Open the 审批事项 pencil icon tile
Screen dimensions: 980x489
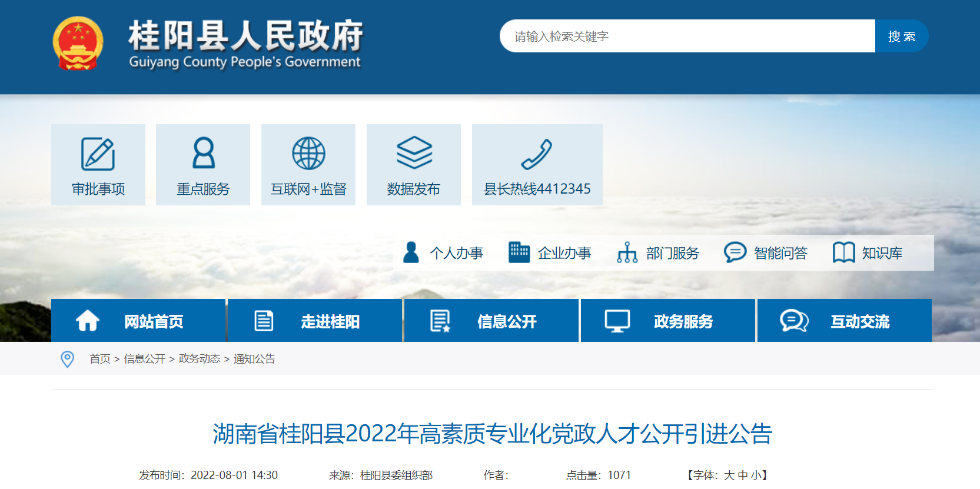[98, 154]
